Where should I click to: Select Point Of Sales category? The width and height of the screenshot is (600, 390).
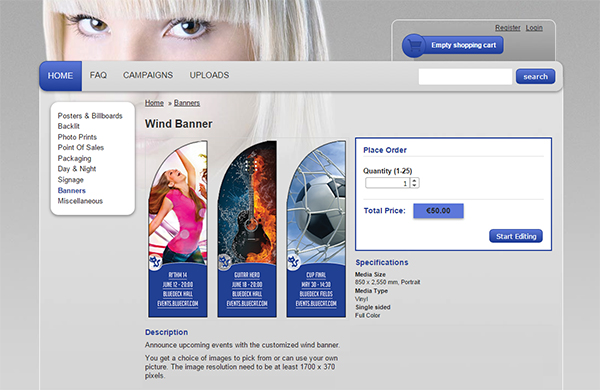(x=81, y=147)
